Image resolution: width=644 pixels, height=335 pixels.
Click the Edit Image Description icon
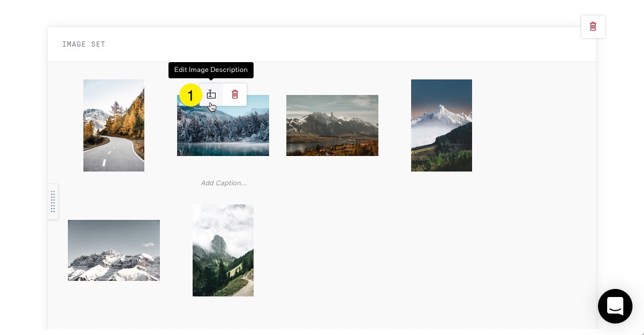(211, 94)
